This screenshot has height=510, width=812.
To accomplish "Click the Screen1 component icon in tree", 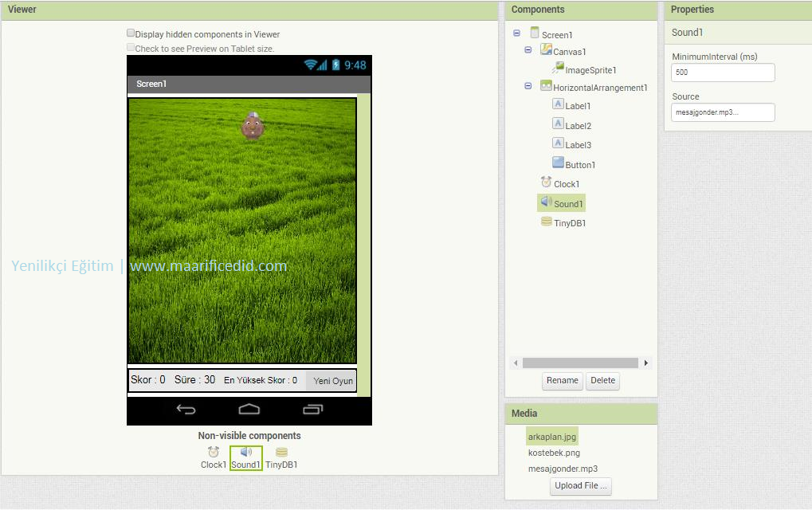I will click(535, 33).
